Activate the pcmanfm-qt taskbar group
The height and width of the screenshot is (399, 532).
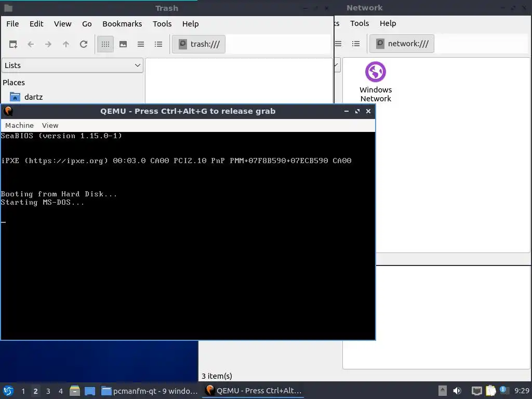149,391
